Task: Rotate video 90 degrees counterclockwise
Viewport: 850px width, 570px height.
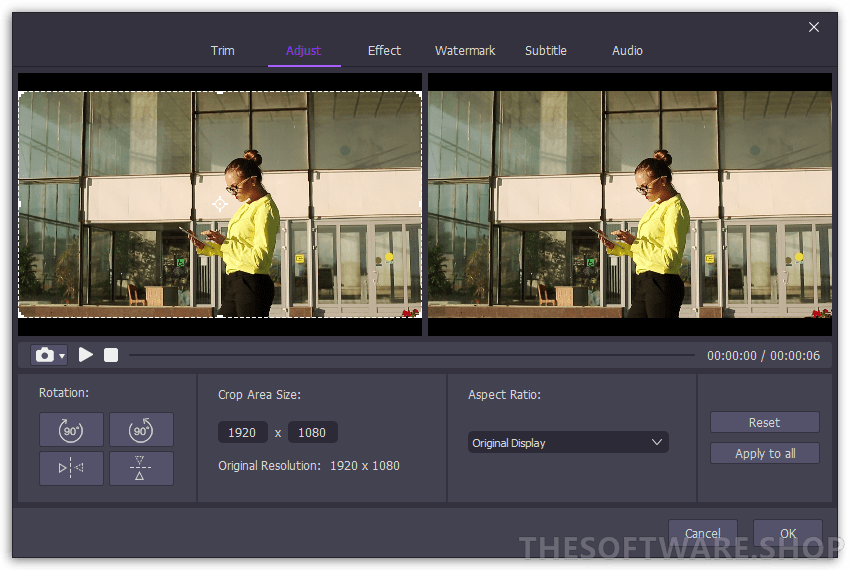Action: pyautogui.click(x=141, y=430)
